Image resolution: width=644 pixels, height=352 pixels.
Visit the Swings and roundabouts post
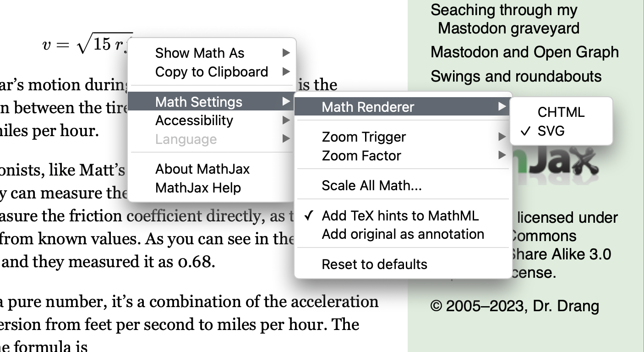[516, 76]
